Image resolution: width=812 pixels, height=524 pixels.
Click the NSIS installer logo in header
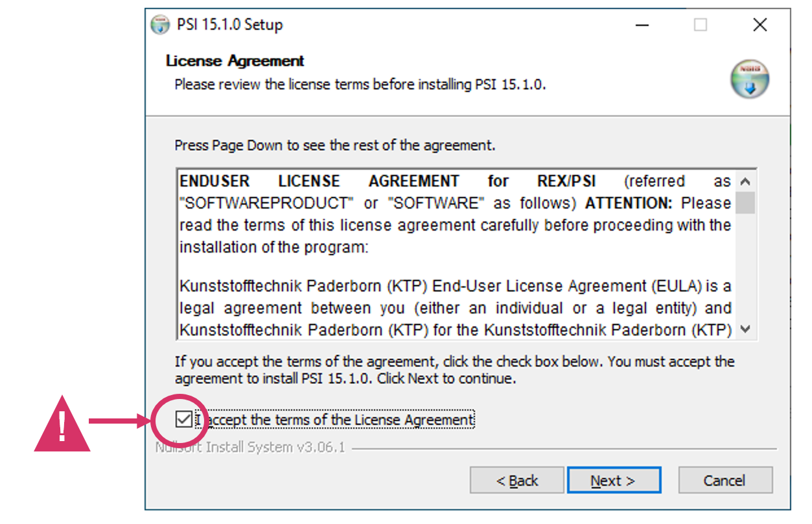(x=750, y=79)
